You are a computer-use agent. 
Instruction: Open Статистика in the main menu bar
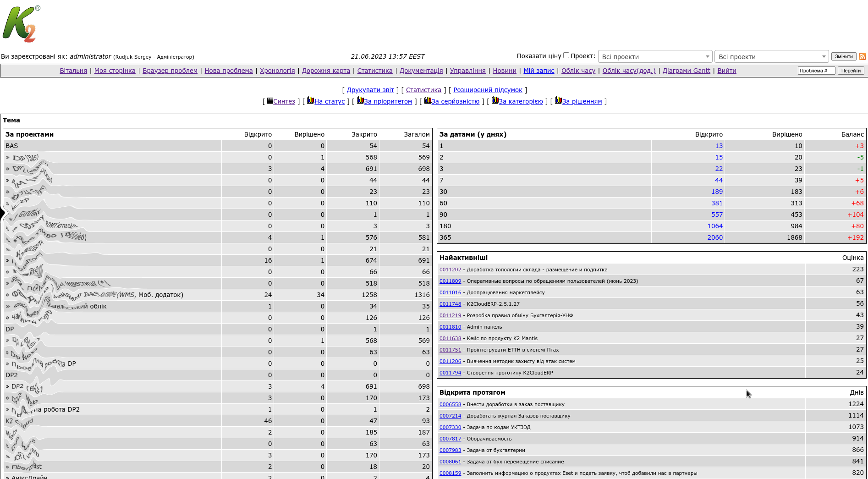(375, 71)
